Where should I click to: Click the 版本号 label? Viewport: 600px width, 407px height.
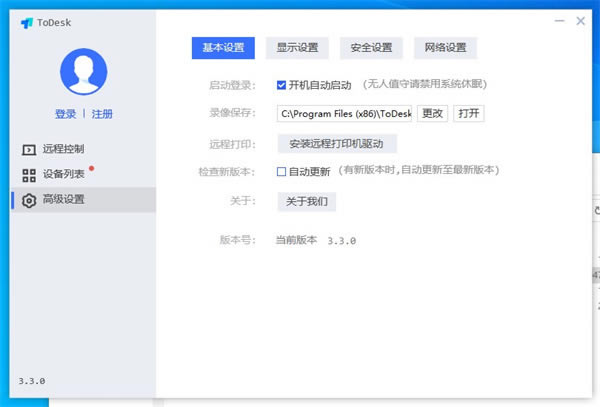[238, 240]
